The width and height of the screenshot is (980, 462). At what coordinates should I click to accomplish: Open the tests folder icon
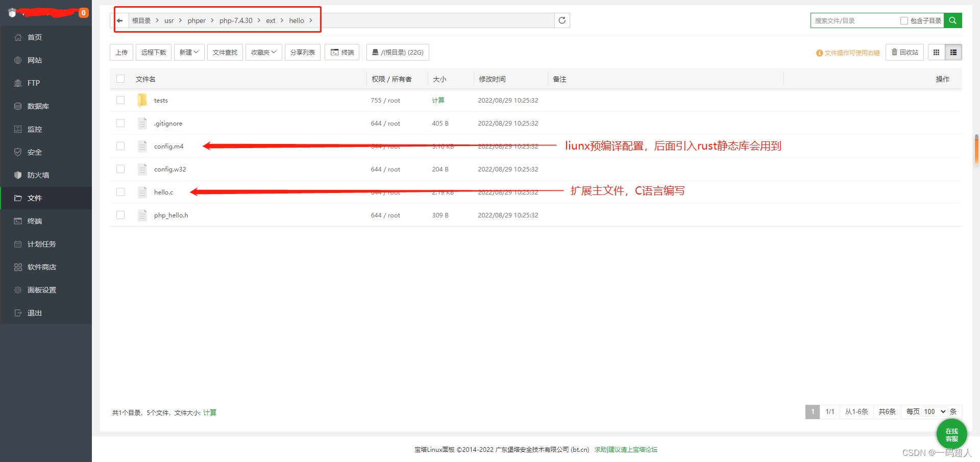pyautogui.click(x=142, y=100)
